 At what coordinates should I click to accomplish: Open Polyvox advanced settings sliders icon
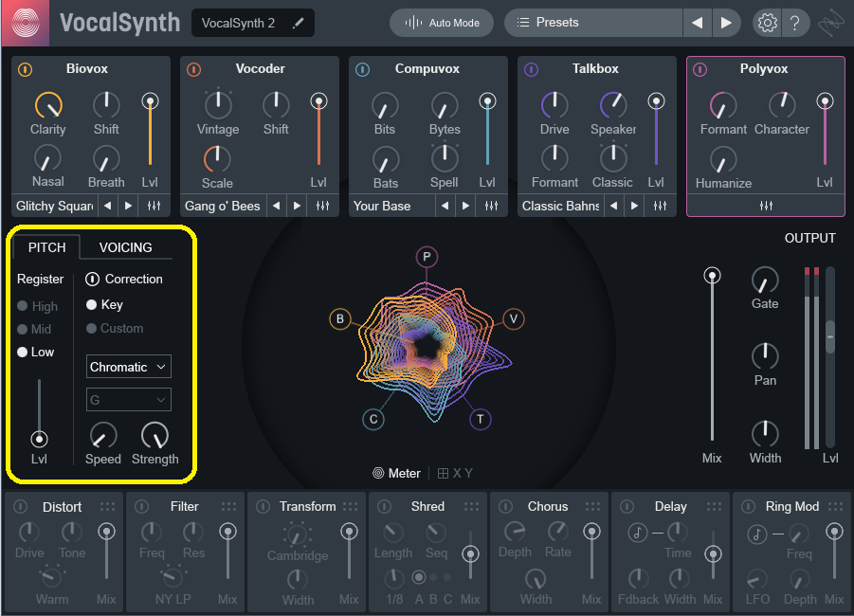tap(766, 206)
